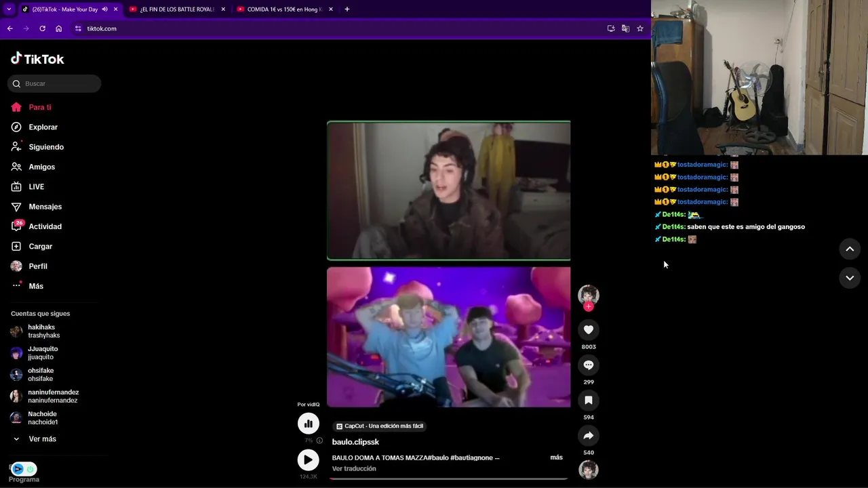Image resolution: width=868 pixels, height=488 pixels.
Task: Save video with bookmark icon
Action: (589, 400)
